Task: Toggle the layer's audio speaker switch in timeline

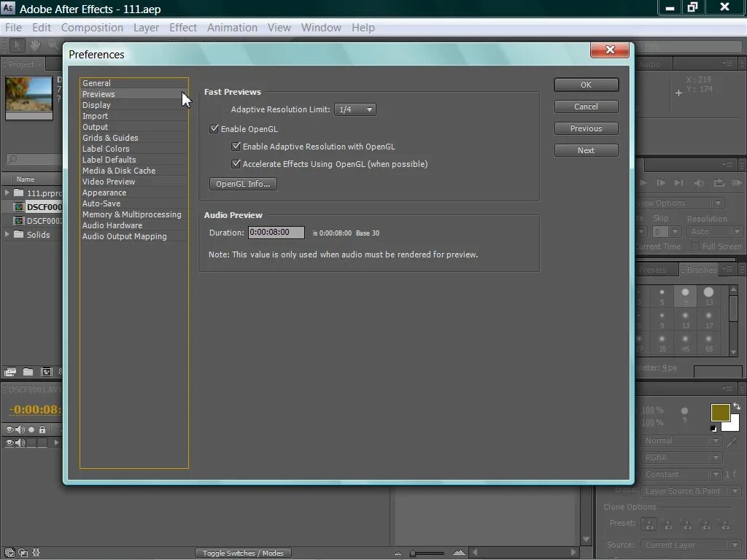Action: pos(20,443)
